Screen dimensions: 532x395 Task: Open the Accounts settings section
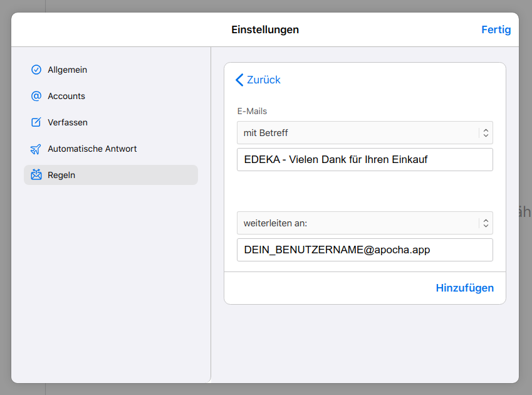pos(111,96)
